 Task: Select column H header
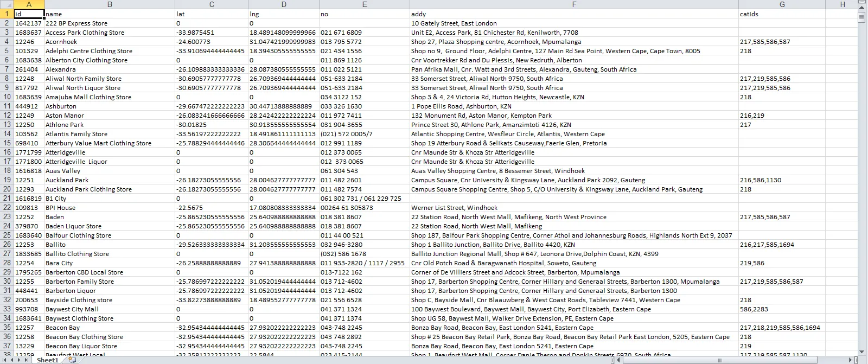[842, 4]
